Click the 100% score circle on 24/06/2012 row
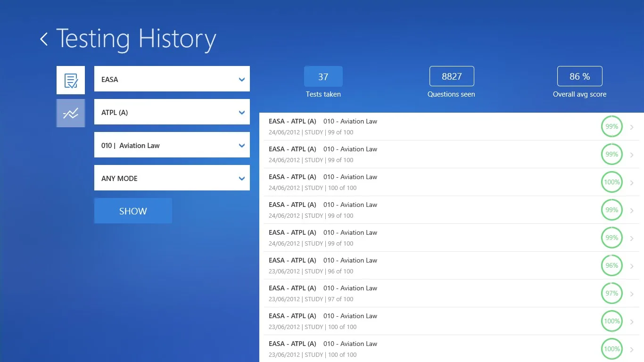The width and height of the screenshot is (644, 362). pos(612,182)
